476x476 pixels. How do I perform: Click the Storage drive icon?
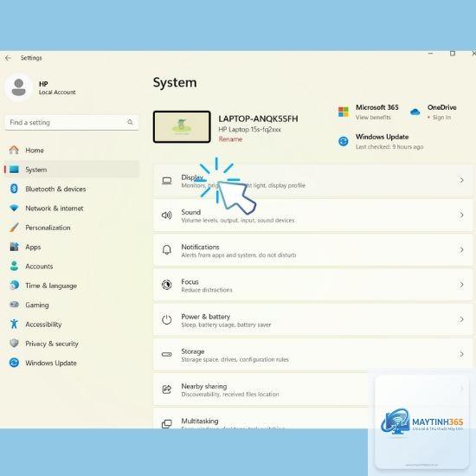point(167,354)
